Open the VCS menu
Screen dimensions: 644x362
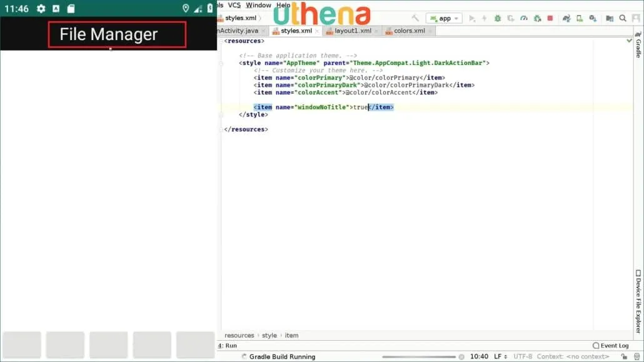234,5
